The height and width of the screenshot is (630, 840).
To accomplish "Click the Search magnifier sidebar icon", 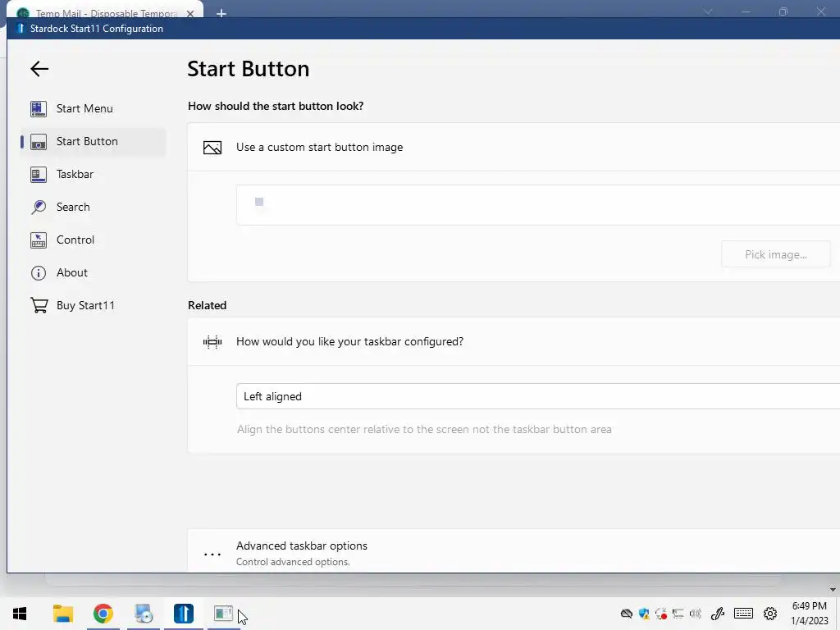I will tap(39, 208).
